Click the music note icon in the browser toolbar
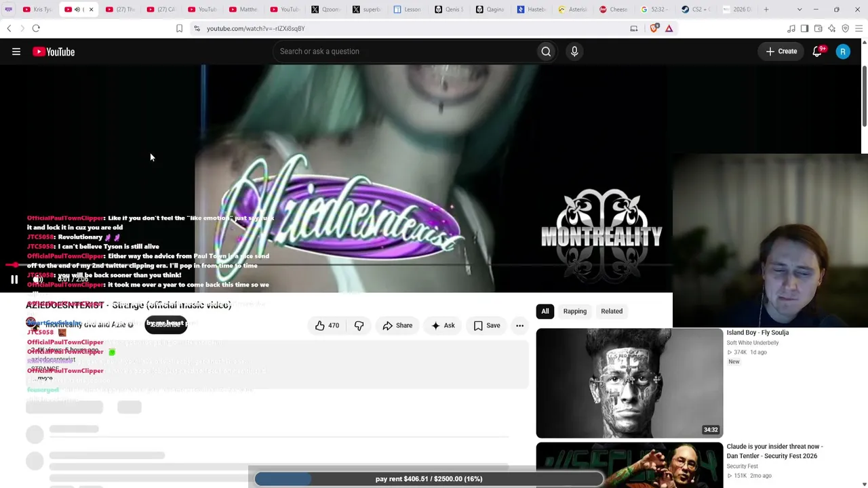The width and height of the screenshot is (868, 488). point(791,28)
